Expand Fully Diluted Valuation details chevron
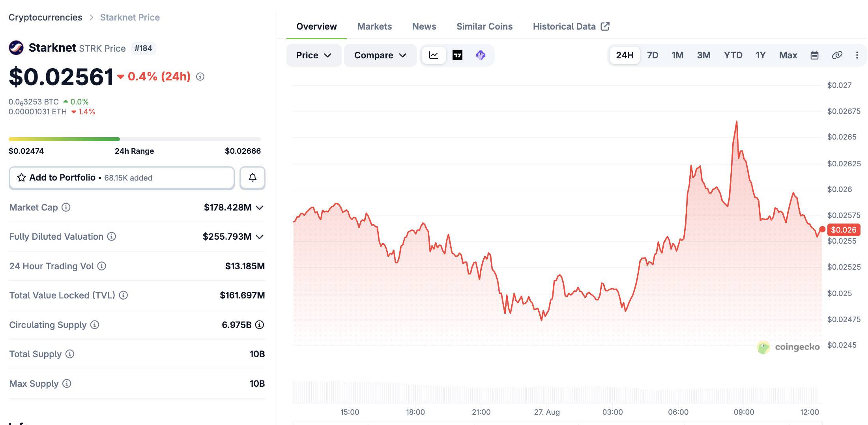Image resolution: width=868 pixels, height=425 pixels. [x=260, y=237]
